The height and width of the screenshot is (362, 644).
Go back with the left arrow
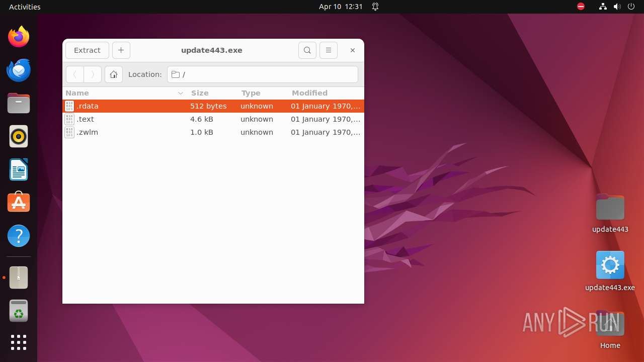pos(75,74)
